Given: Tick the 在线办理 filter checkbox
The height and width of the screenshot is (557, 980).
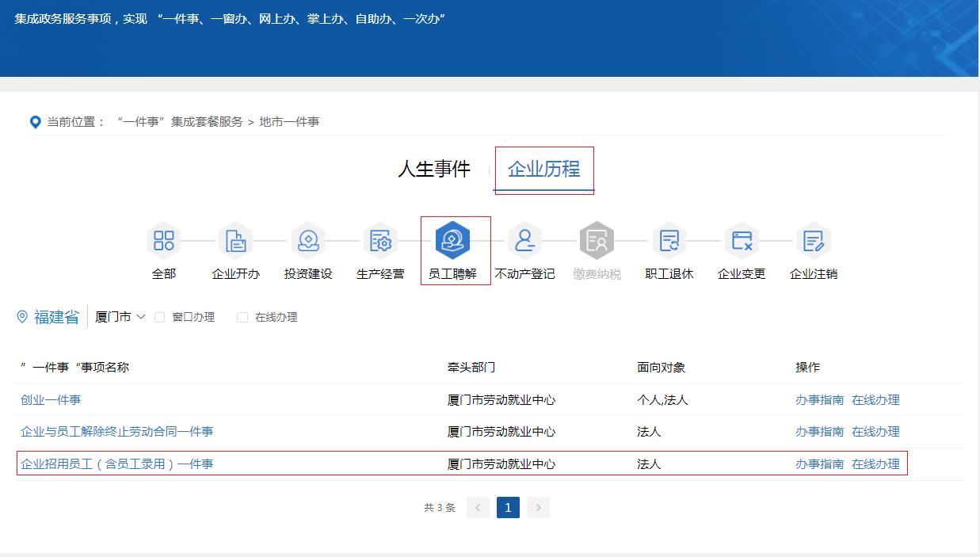Looking at the screenshot, I should (242, 318).
